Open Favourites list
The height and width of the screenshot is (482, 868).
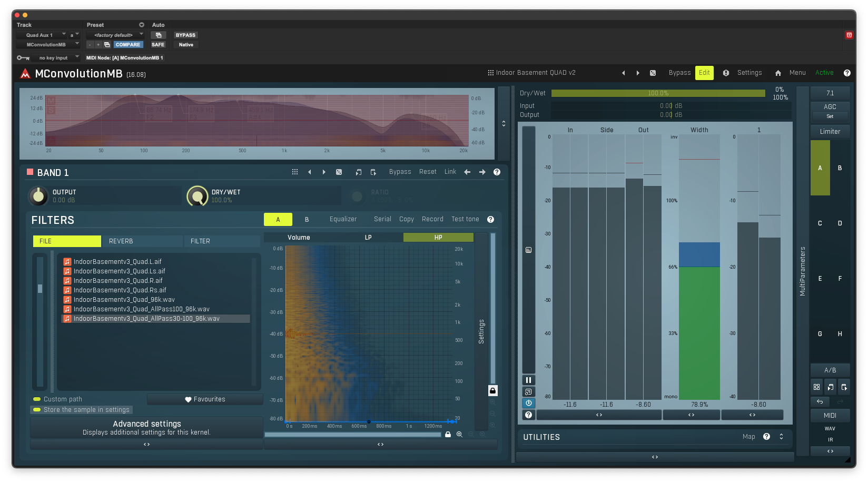[205, 399]
